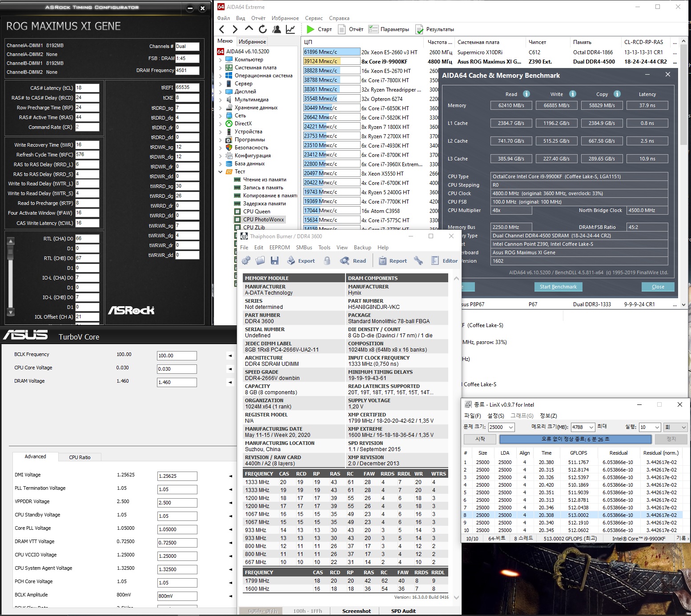Screen dimensions: 691x616
Task: Switch to the SPD Audit tab in Thaiphoon Burner
Action: [403, 611]
